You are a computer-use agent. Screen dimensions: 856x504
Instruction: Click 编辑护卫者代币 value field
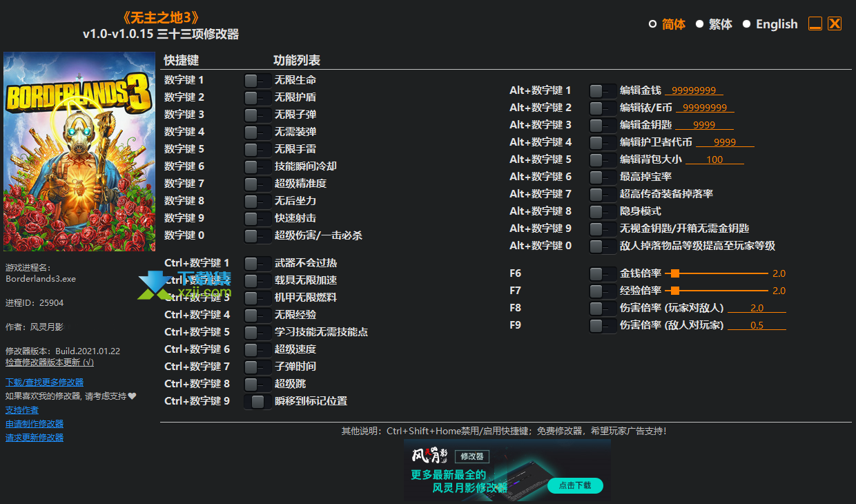coord(725,142)
